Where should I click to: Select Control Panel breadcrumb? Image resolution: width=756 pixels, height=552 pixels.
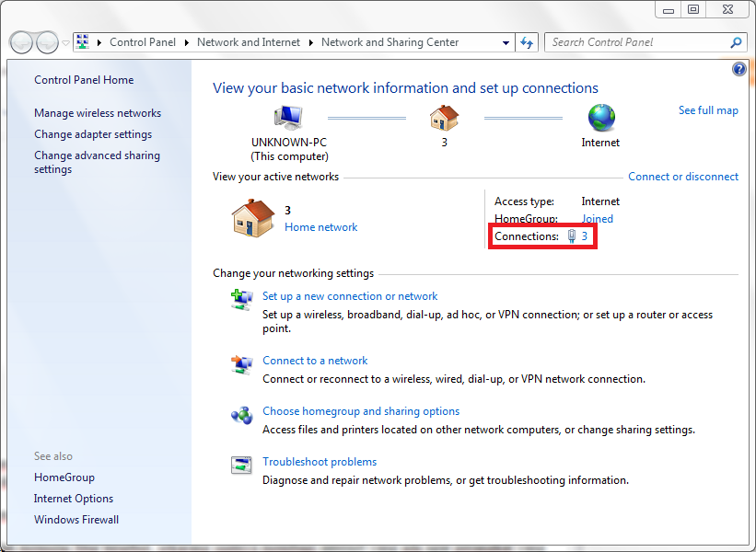click(x=142, y=42)
